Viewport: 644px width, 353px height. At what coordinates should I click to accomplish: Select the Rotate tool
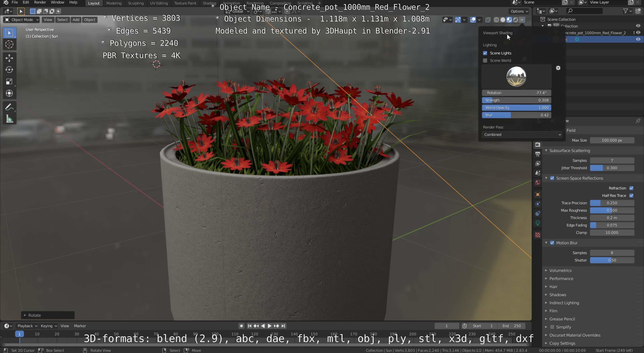point(9,70)
